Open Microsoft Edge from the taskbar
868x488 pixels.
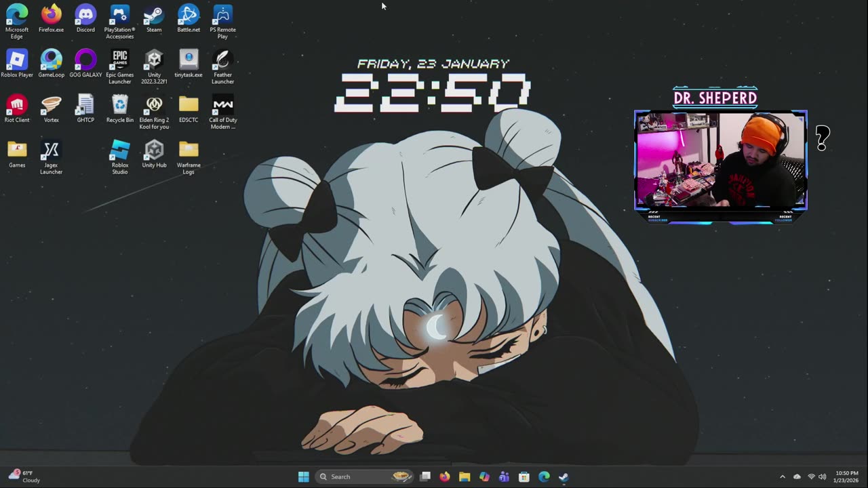click(x=544, y=476)
